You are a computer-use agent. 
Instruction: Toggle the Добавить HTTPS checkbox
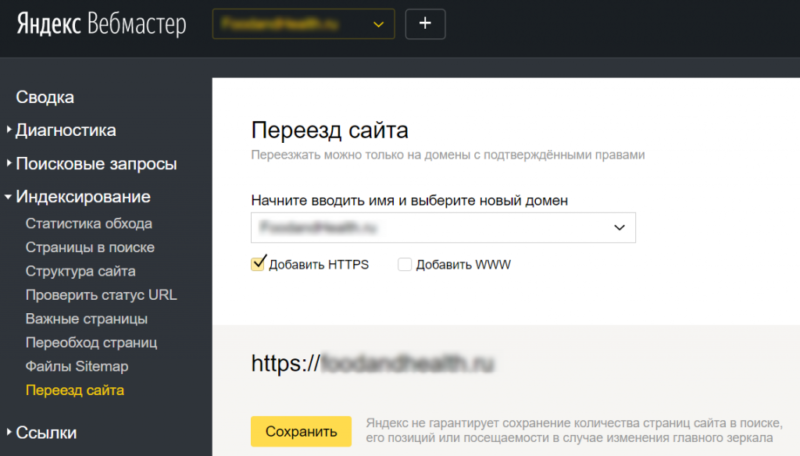tap(258, 265)
